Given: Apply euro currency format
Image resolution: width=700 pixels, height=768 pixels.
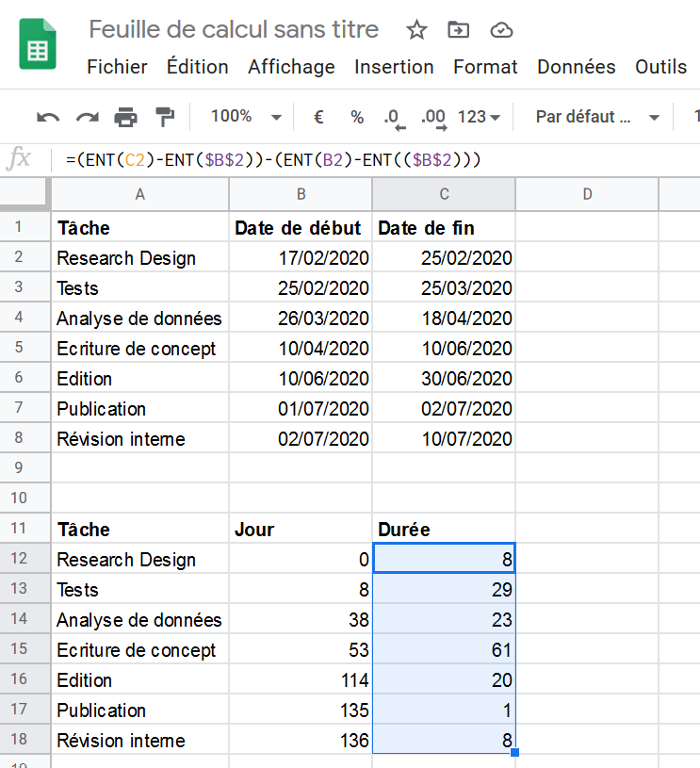Looking at the screenshot, I should pyautogui.click(x=318, y=117).
